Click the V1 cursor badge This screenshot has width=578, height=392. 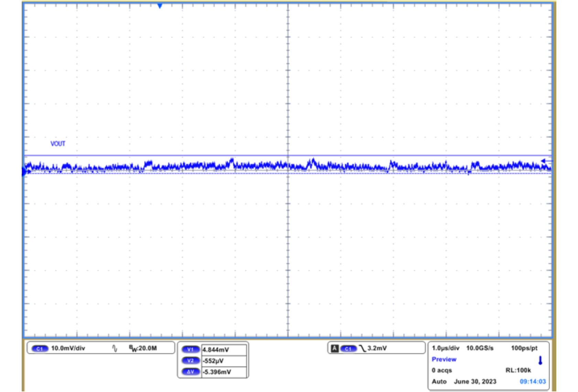[x=192, y=349]
